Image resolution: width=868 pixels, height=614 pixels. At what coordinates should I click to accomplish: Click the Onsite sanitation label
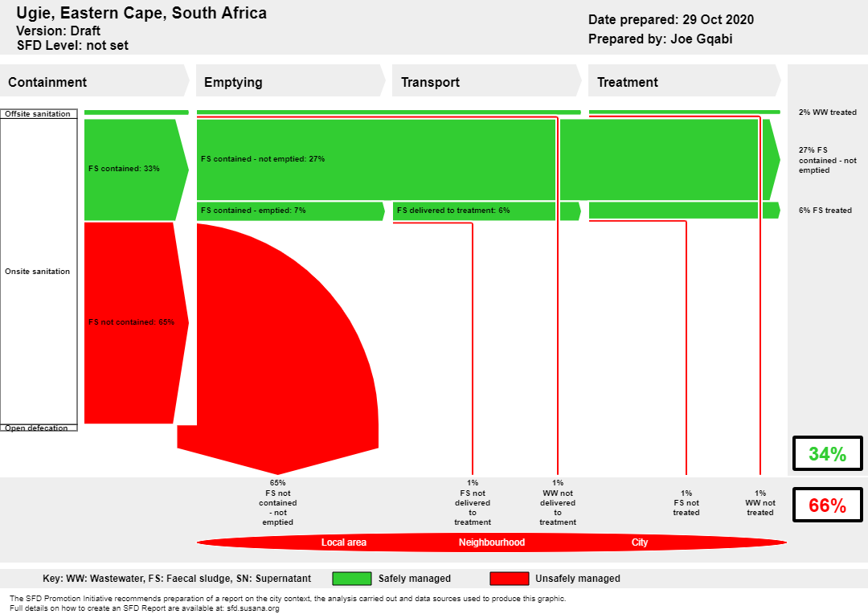point(38,272)
